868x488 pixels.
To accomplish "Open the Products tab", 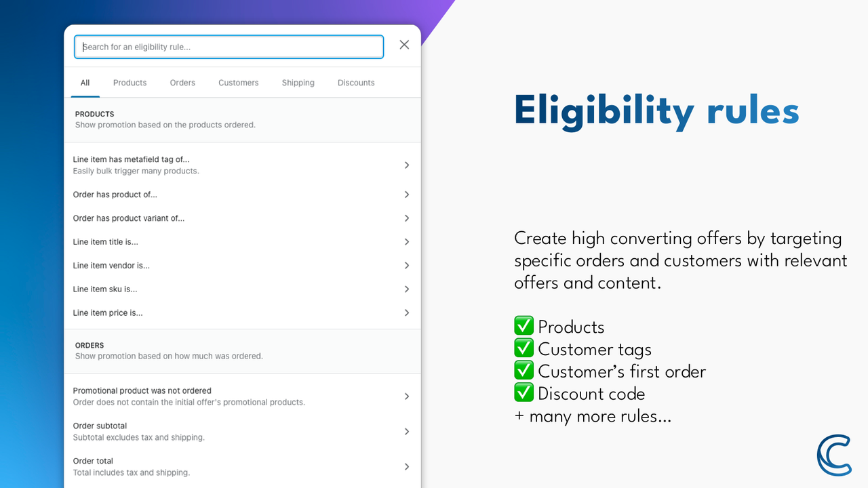I will click(130, 82).
